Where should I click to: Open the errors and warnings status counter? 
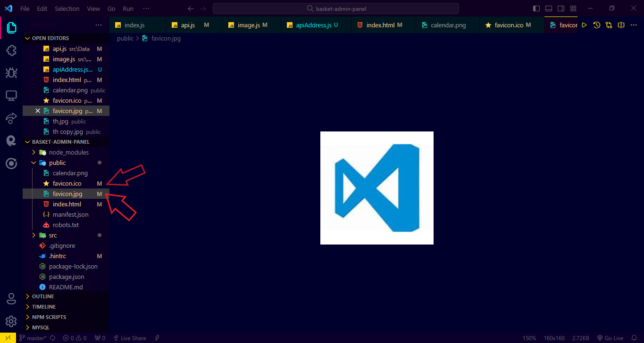click(75, 338)
